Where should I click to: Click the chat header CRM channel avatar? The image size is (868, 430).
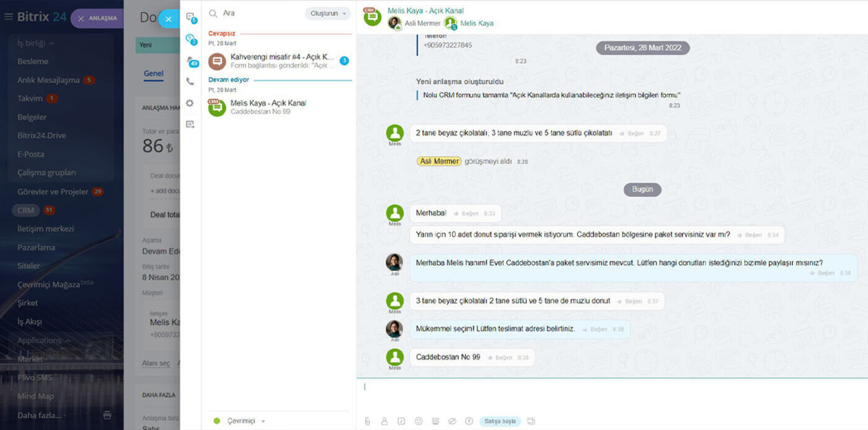372,16
